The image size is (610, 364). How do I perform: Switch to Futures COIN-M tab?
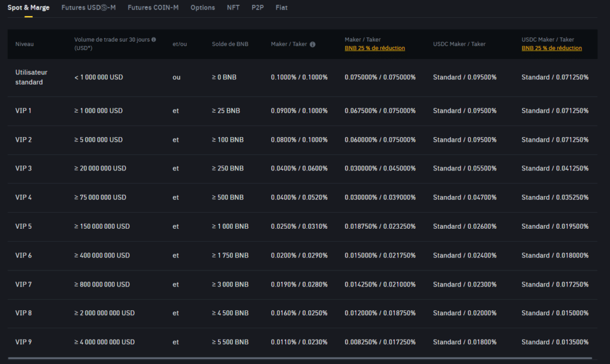coord(153,7)
